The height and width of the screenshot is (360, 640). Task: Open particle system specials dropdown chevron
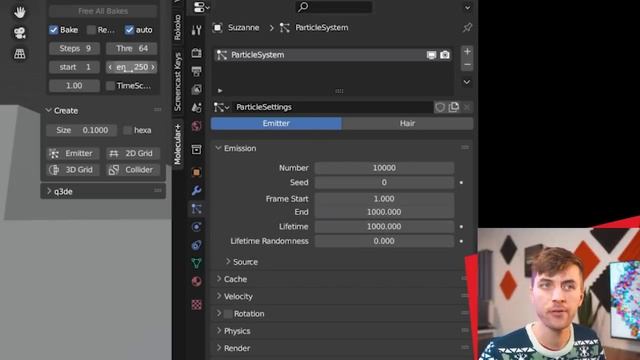click(x=467, y=82)
